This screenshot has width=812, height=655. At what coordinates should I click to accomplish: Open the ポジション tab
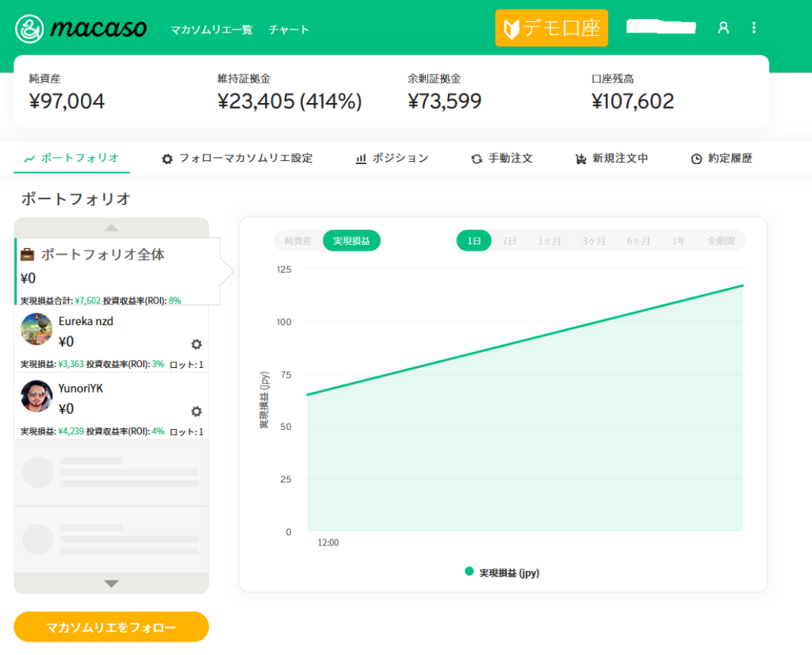tap(392, 159)
